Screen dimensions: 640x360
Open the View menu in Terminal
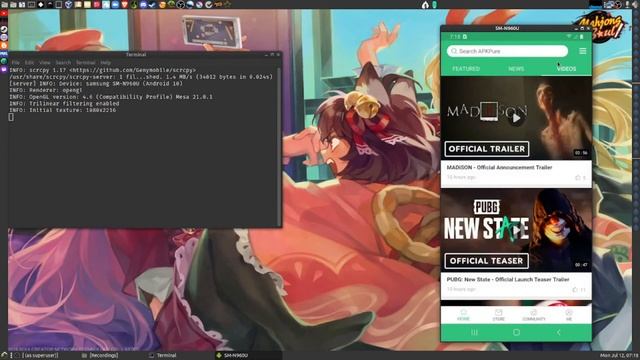click(45, 62)
